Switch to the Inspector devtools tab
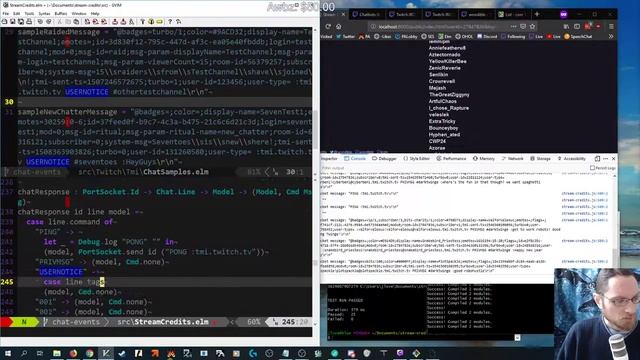 point(329,158)
